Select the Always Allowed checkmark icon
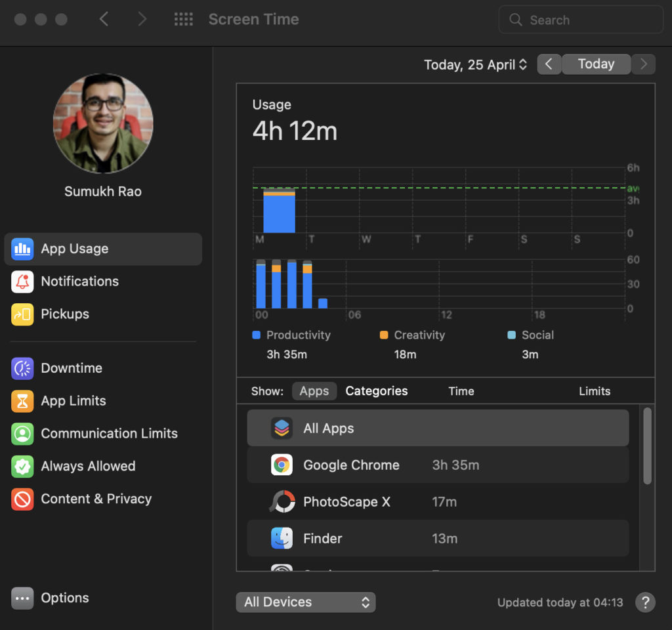Image resolution: width=672 pixels, height=630 pixels. [22, 467]
